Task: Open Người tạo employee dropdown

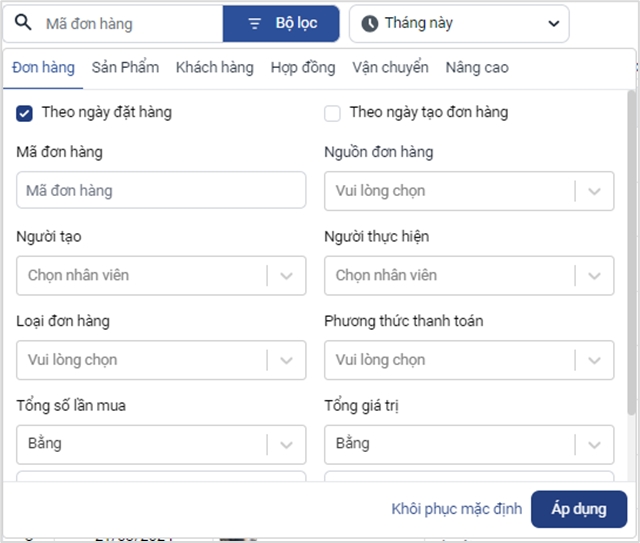Action: [161, 276]
